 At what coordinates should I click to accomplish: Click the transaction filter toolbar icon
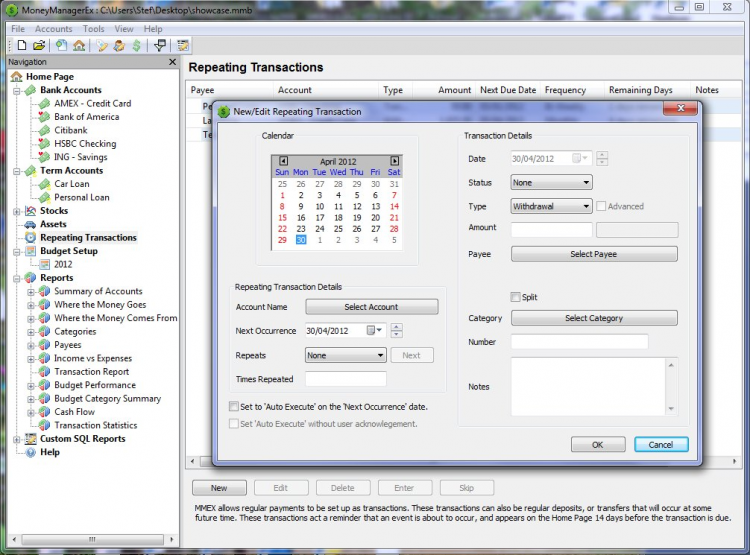click(160, 45)
